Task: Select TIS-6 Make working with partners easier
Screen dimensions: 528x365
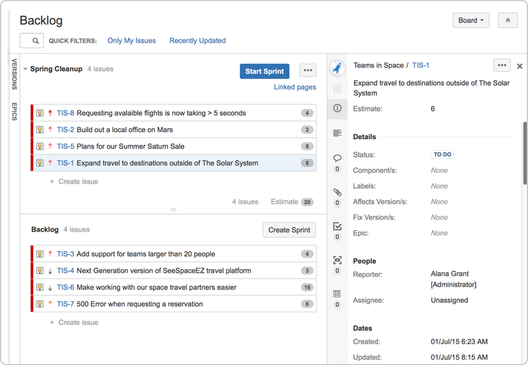Action: [x=174, y=287]
